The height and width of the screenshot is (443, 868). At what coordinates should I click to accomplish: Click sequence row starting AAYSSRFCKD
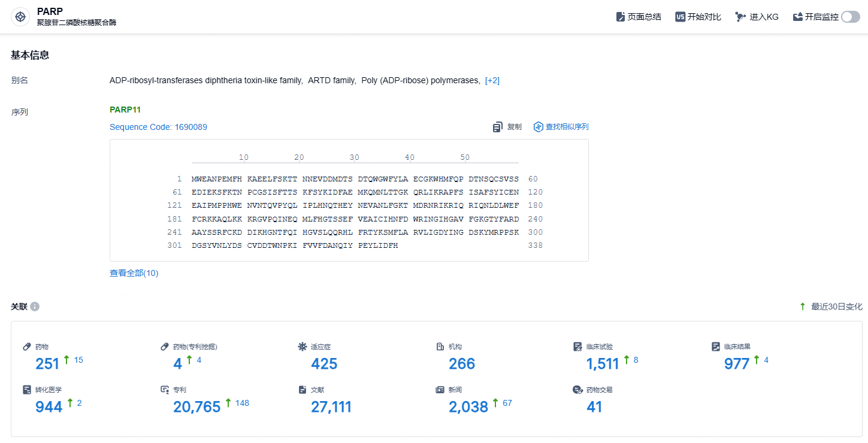(355, 232)
